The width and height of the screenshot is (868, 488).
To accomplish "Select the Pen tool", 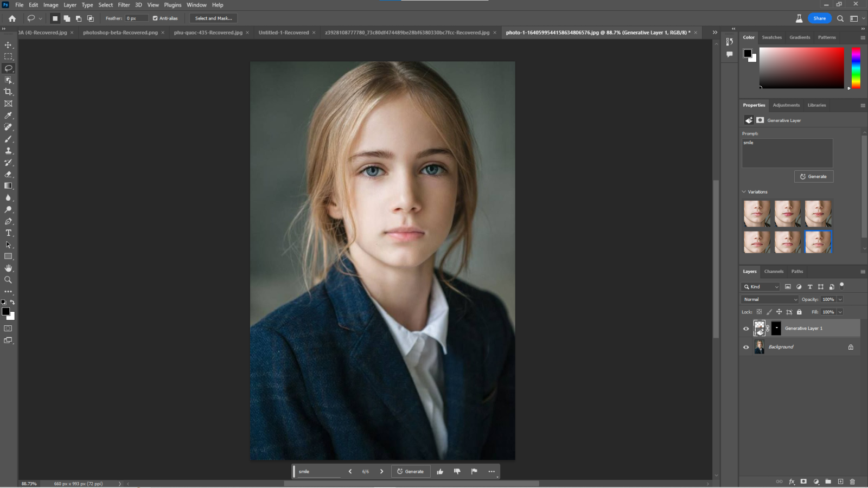I will (8, 221).
